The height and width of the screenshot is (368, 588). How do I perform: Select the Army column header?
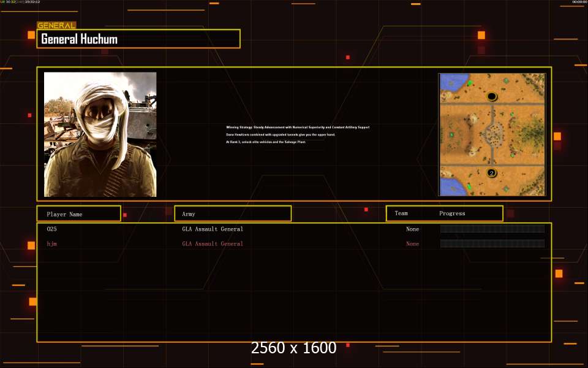point(233,214)
